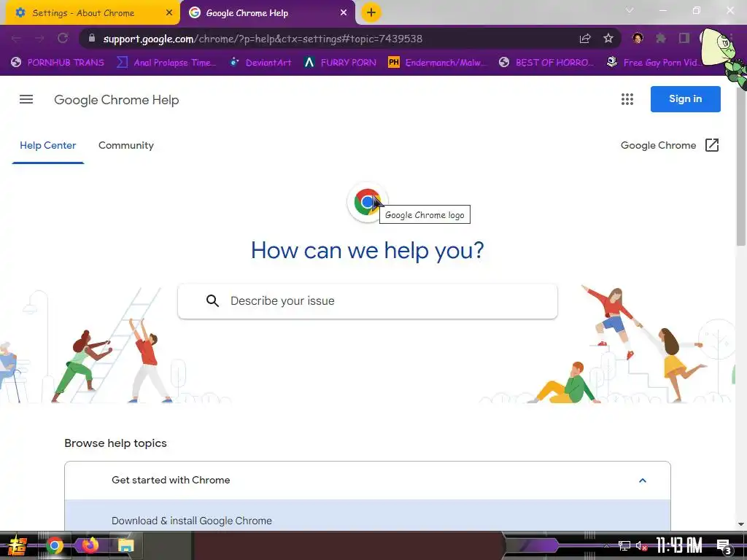
Task: Focus the Describe your issue search field
Action: pyautogui.click(x=368, y=301)
